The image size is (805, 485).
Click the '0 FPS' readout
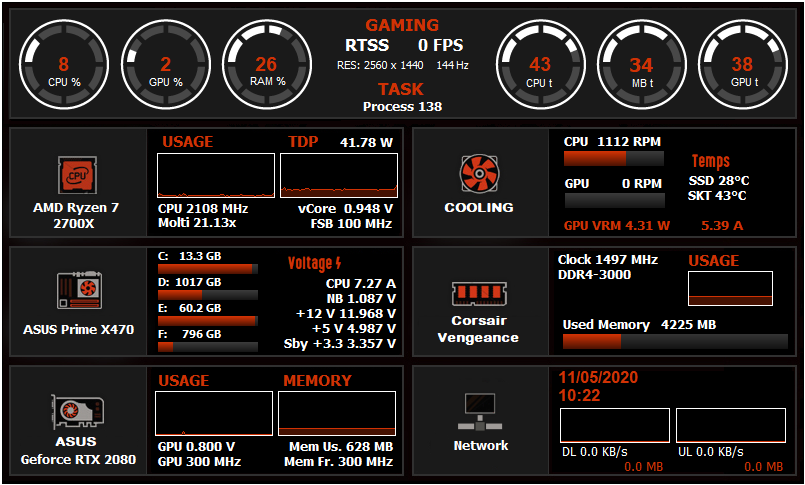[x=440, y=45]
